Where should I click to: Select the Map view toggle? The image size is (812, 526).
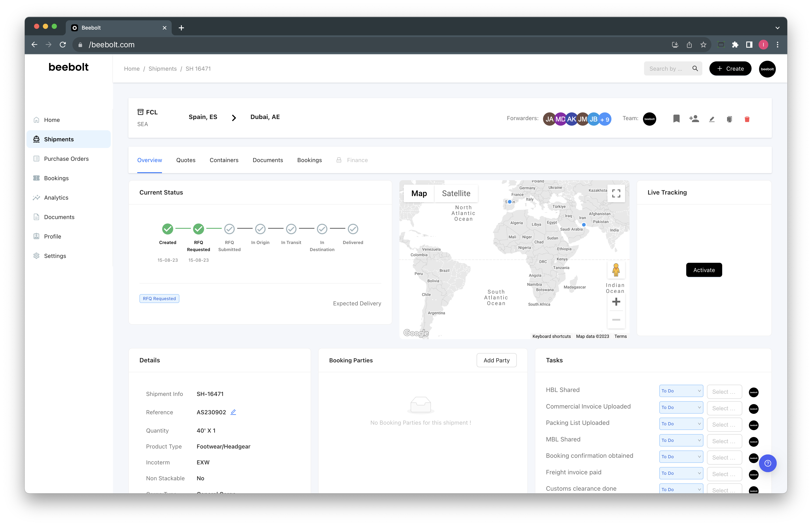tap(419, 193)
